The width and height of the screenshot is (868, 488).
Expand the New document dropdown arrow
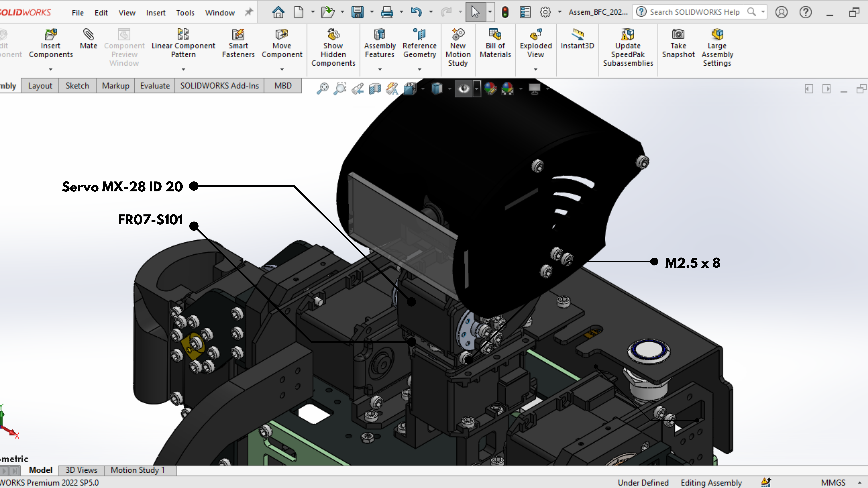(313, 12)
